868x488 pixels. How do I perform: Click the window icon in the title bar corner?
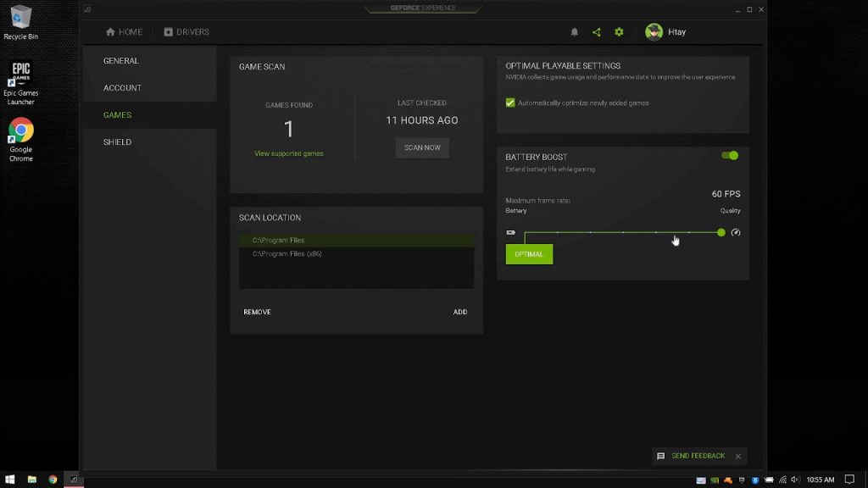click(87, 8)
